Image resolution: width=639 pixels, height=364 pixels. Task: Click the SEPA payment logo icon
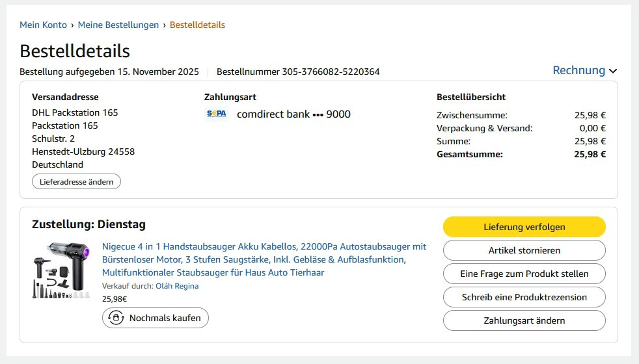tap(216, 114)
